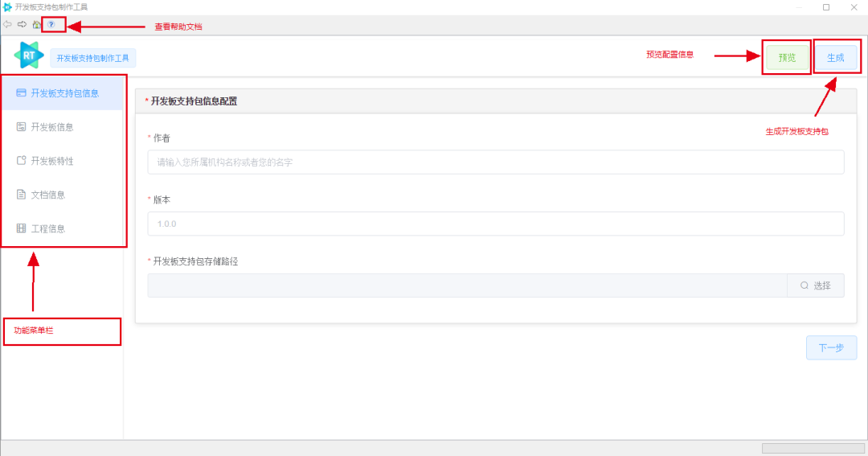Image resolution: width=868 pixels, height=456 pixels.
Task: Open the help document question-mark icon
Action: point(51,24)
